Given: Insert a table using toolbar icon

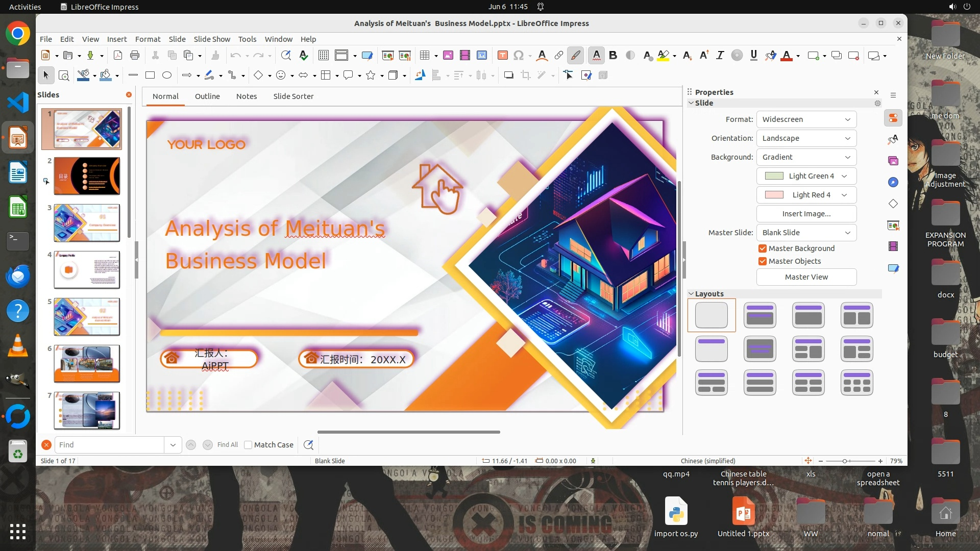Looking at the screenshot, I should coord(424,55).
